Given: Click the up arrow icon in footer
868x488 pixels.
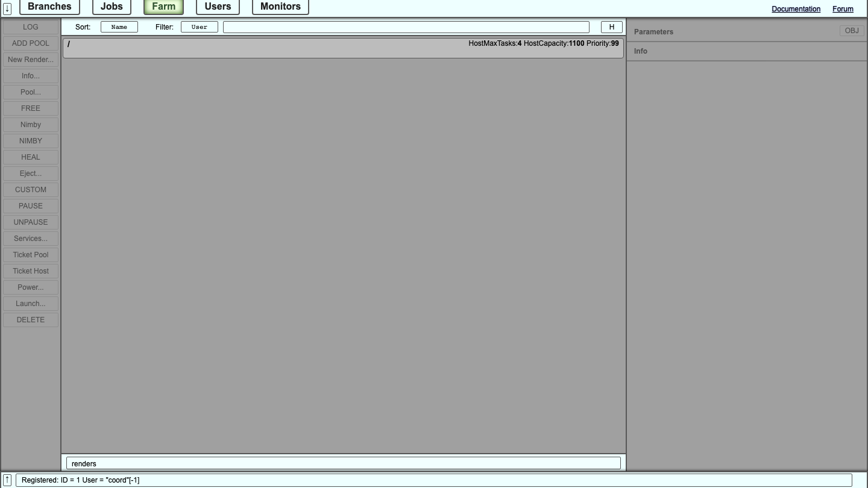Looking at the screenshot, I should pos(7,480).
